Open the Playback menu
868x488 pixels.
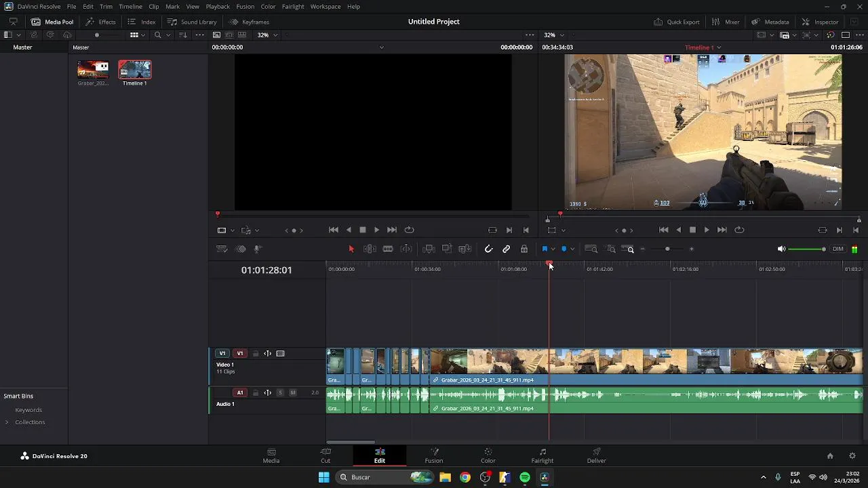coord(218,6)
